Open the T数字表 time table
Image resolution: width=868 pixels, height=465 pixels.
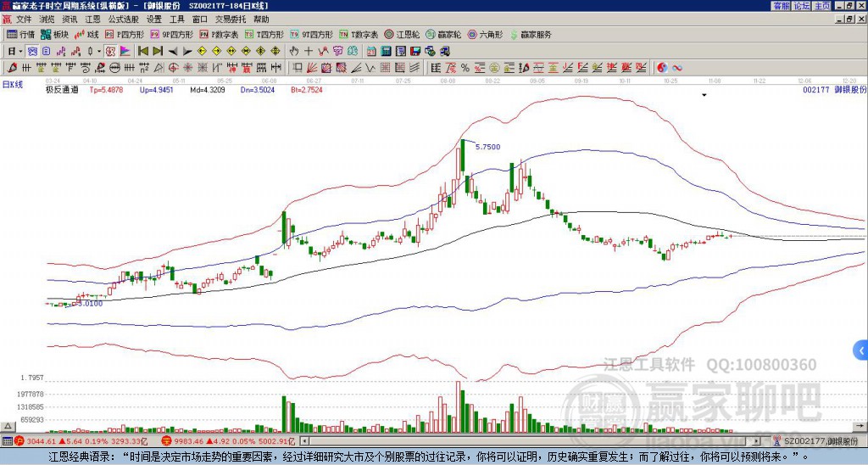tap(359, 34)
